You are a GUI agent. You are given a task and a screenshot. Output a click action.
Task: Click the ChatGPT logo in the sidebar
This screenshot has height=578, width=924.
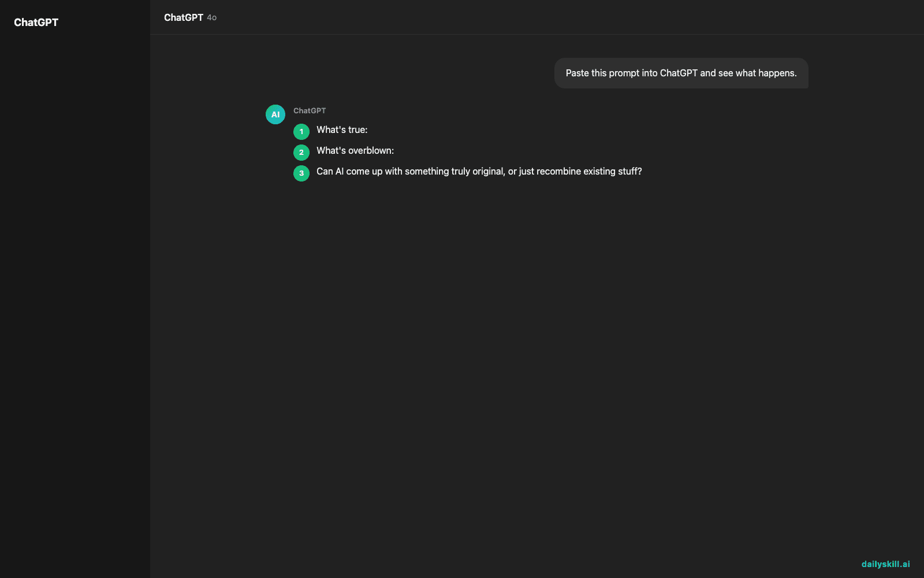(36, 23)
